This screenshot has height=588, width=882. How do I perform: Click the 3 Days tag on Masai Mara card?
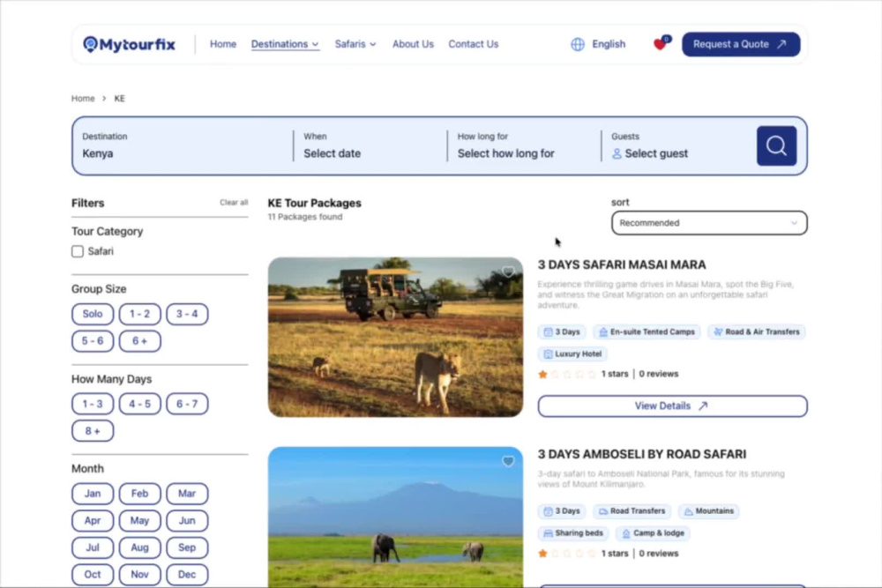tap(561, 332)
